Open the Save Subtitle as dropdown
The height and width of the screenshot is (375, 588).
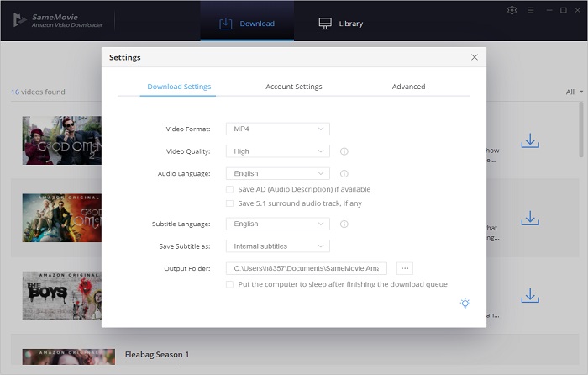277,246
